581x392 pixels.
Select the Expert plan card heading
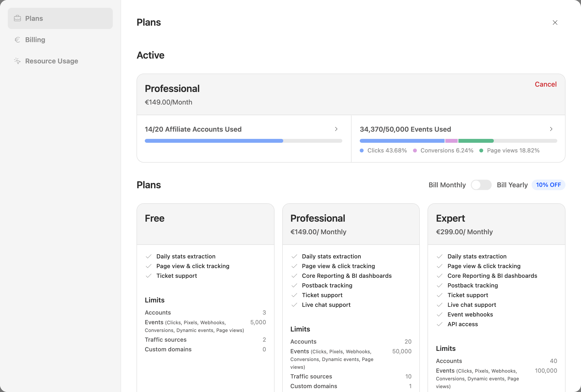coord(450,218)
